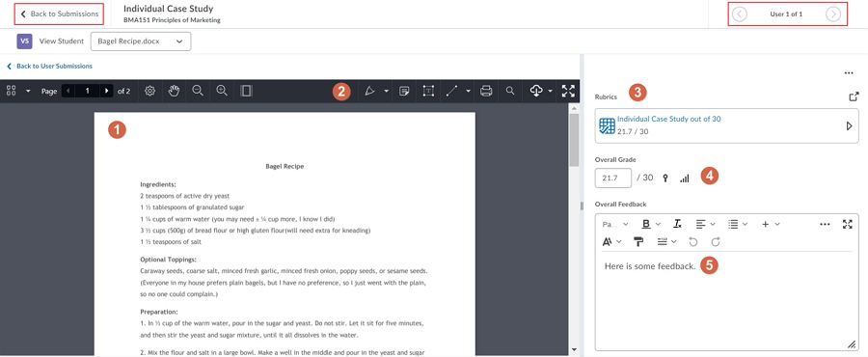Open the Bagel Recipe.docx file dropdown
868x357 pixels.
coord(141,41)
